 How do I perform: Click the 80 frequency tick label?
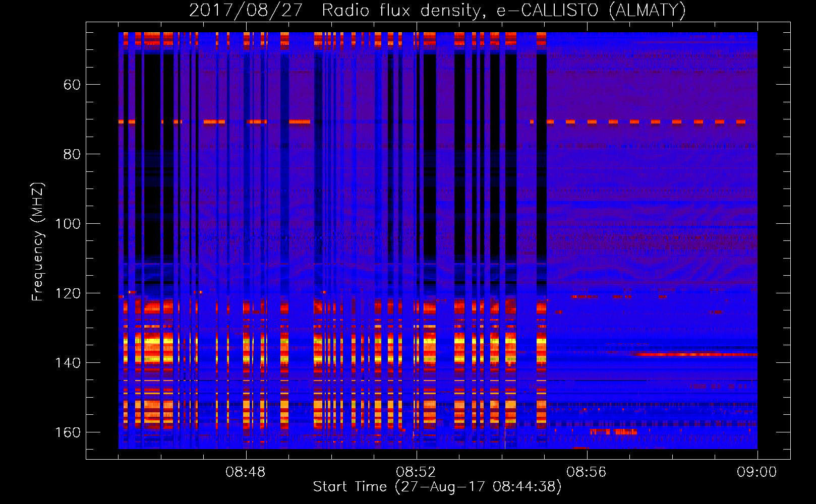72,154
